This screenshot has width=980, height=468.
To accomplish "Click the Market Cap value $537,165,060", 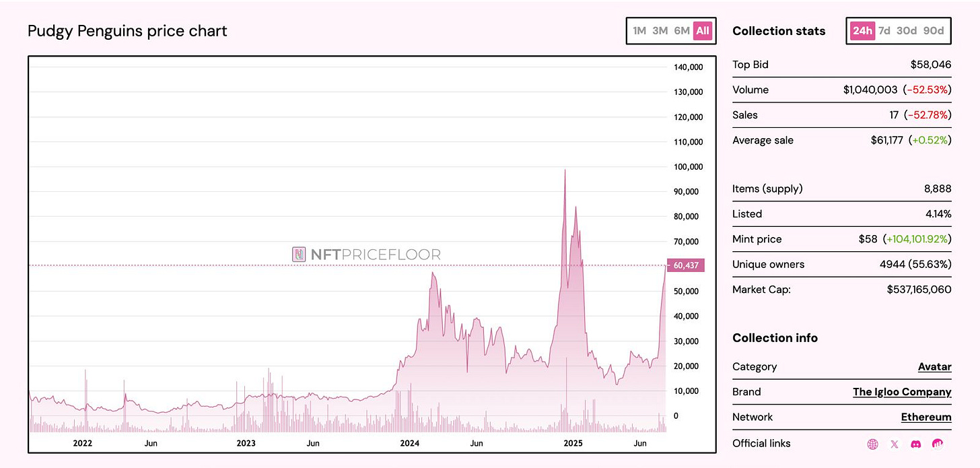I will pyautogui.click(x=919, y=290).
